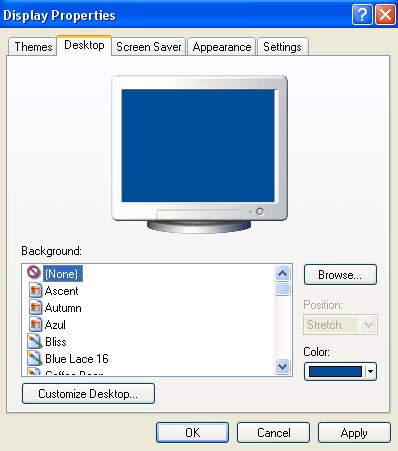Click the Cancel button
This screenshot has height=451, width=398.
pyautogui.click(x=273, y=433)
